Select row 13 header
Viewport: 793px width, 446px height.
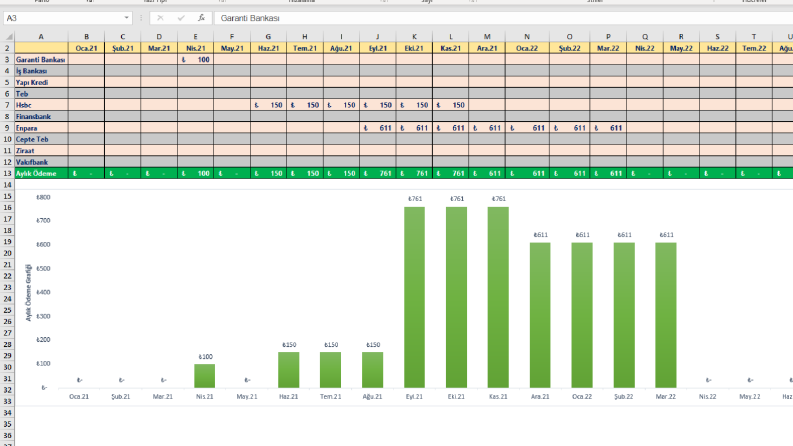[x=7, y=173]
